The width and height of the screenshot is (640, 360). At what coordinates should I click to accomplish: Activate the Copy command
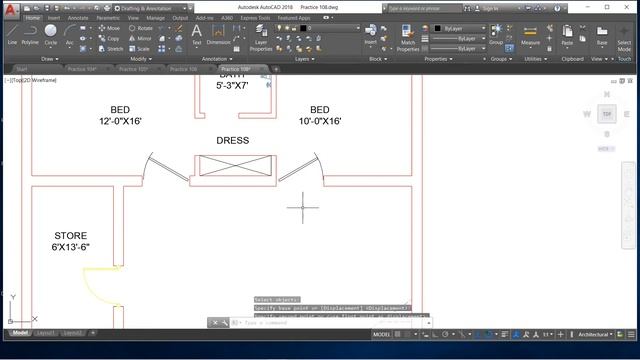(x=109, y=38)
